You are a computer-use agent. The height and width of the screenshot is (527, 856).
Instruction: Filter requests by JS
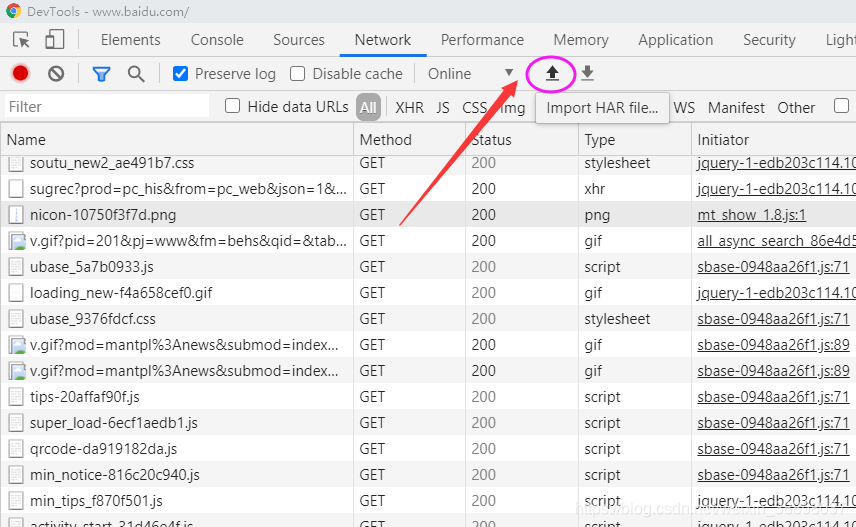[443, 108]
